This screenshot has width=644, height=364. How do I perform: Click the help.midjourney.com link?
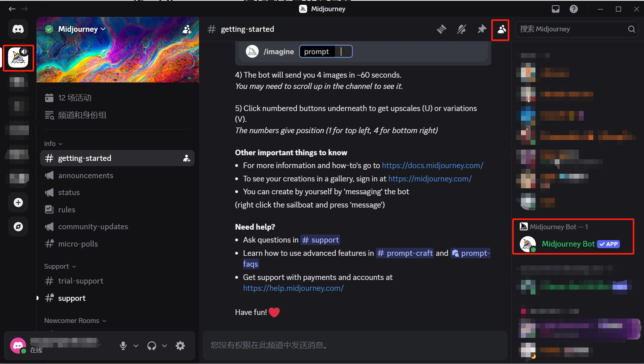293,288
